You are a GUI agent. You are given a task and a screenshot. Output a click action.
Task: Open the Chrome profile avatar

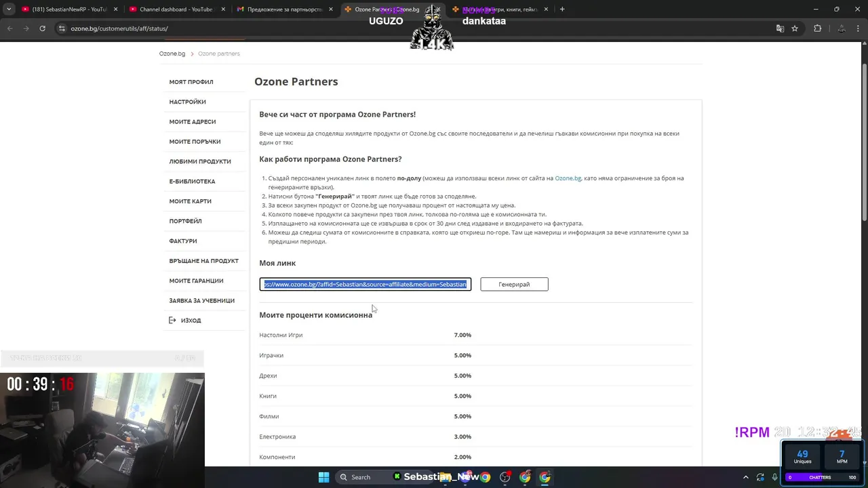coord(842,28)
